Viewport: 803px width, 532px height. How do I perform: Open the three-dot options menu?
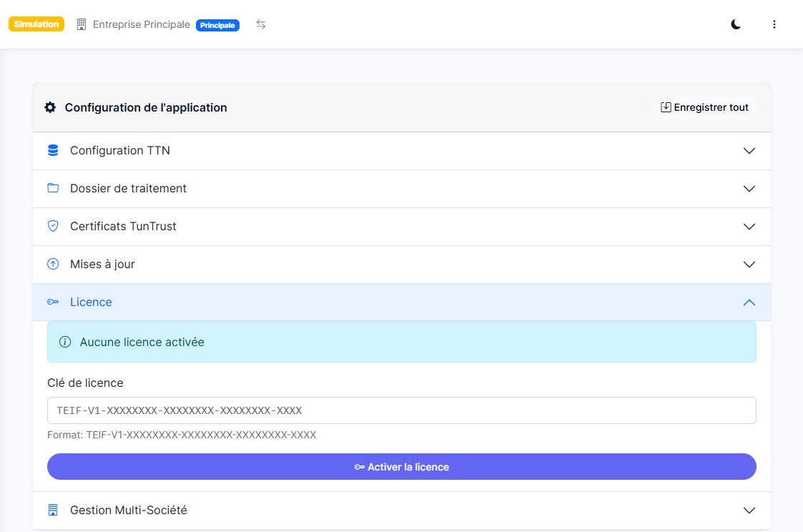(774, 24)
